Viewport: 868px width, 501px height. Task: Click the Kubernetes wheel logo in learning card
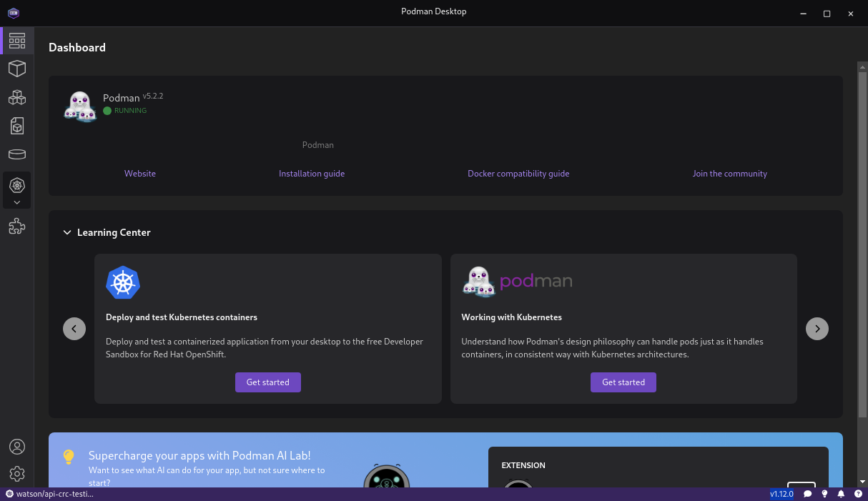point(123,282)
